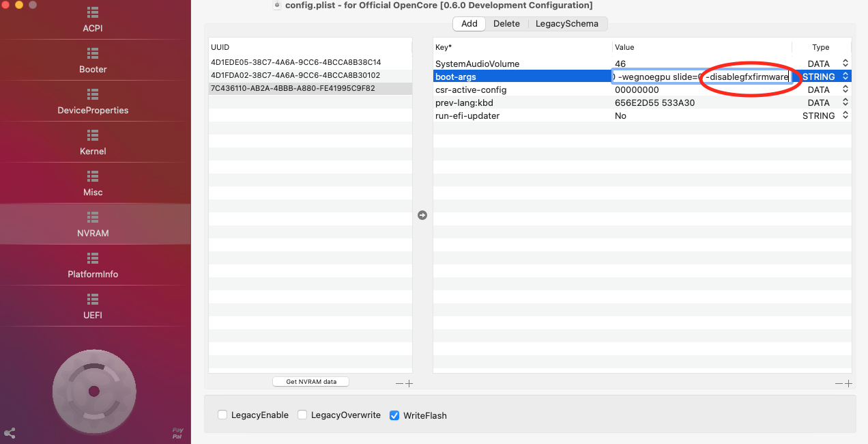868x444 pixels.
Task: Click the PayPal donate icon
Action: [177, 433]
